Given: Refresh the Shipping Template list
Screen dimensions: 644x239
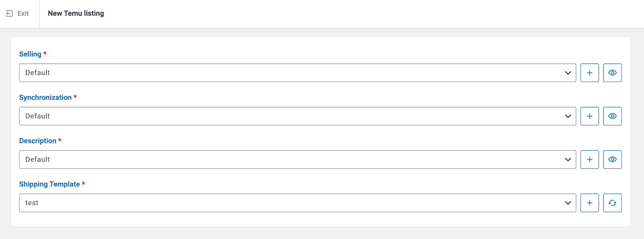Looking at the screenshot, I should pos(612,203).
